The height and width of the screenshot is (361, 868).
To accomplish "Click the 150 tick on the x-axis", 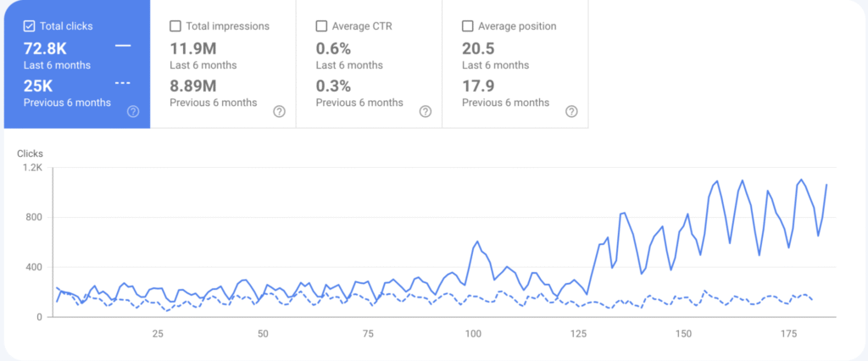I will tap(683, 333).
